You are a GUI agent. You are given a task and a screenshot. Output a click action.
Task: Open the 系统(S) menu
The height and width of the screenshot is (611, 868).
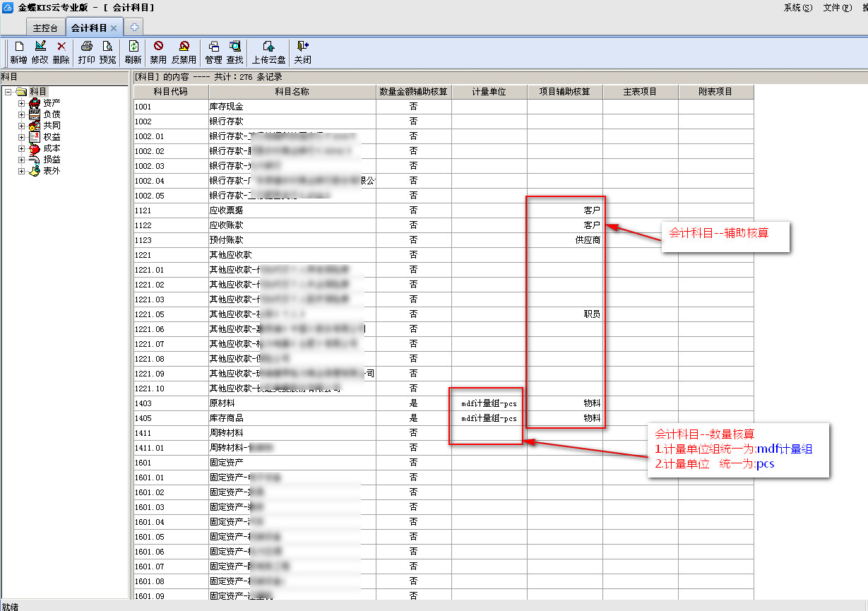pos(797,8)
